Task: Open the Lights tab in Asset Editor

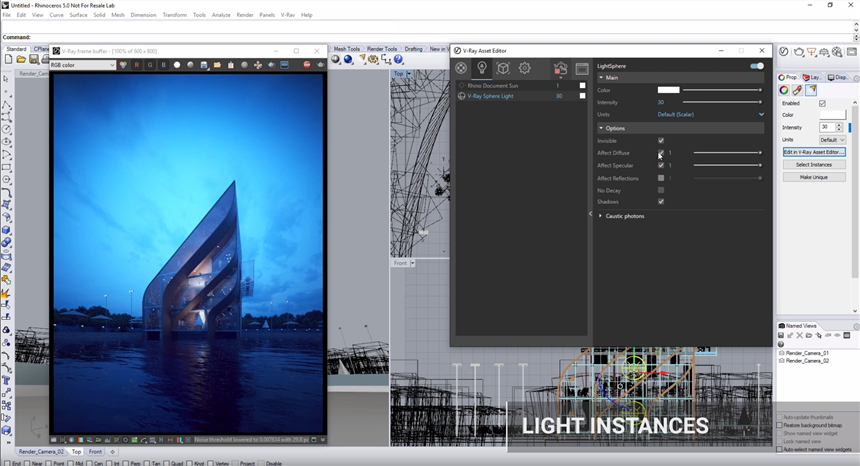Action: coord(482,68)
